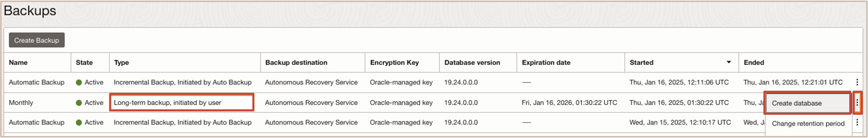This screenshot has height=138, width=868.
Task: Click the Database version column header
Action: point(472,62)
